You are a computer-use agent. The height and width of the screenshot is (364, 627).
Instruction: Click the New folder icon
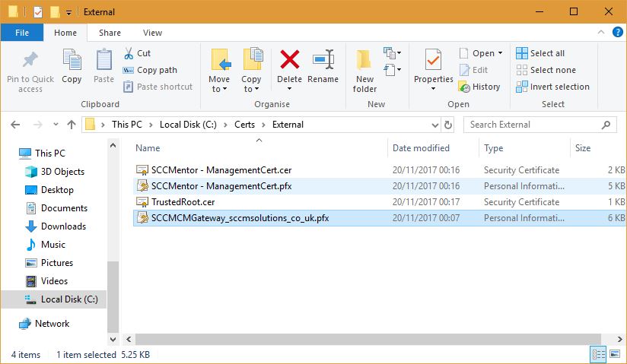click(364, 60)
